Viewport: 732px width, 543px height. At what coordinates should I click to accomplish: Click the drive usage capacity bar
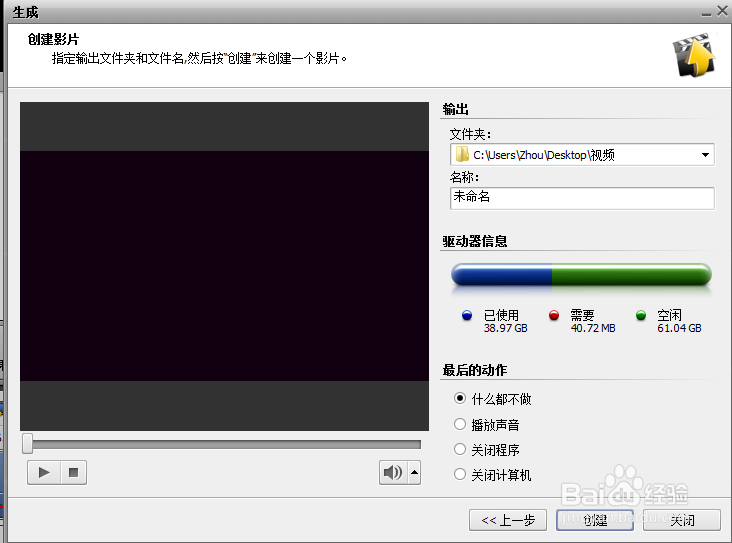581,275
